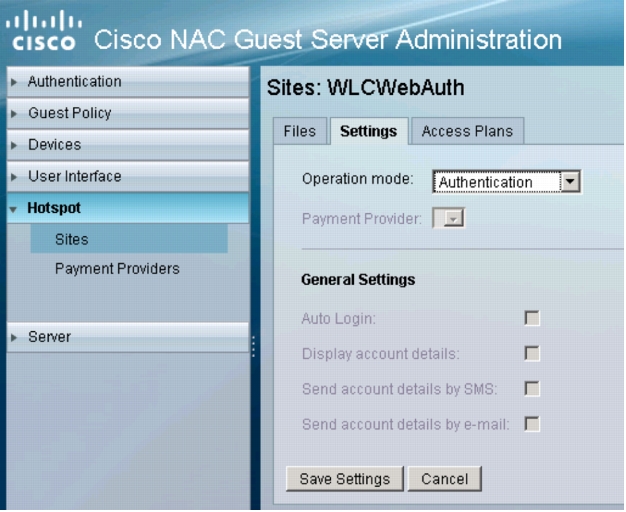Switch to the Access Plans tab
This screenshot has width=626, height=512.
click(x=467, y=131)
